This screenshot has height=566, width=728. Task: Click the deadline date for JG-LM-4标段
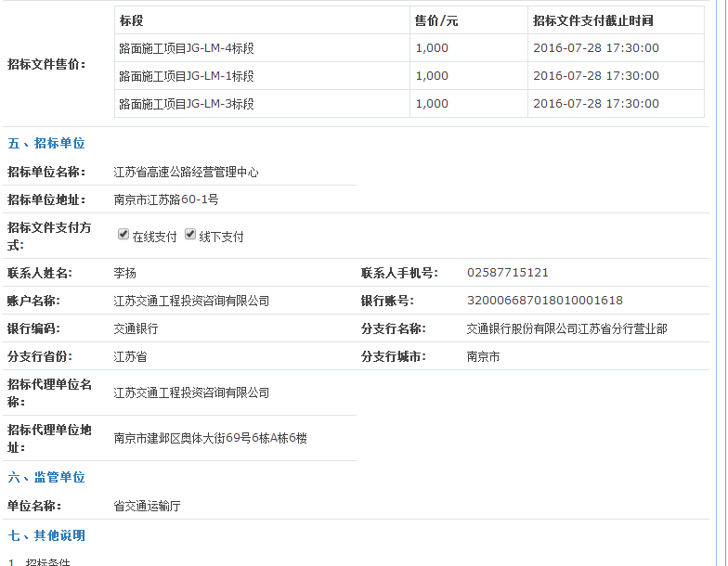pos(595,48)
